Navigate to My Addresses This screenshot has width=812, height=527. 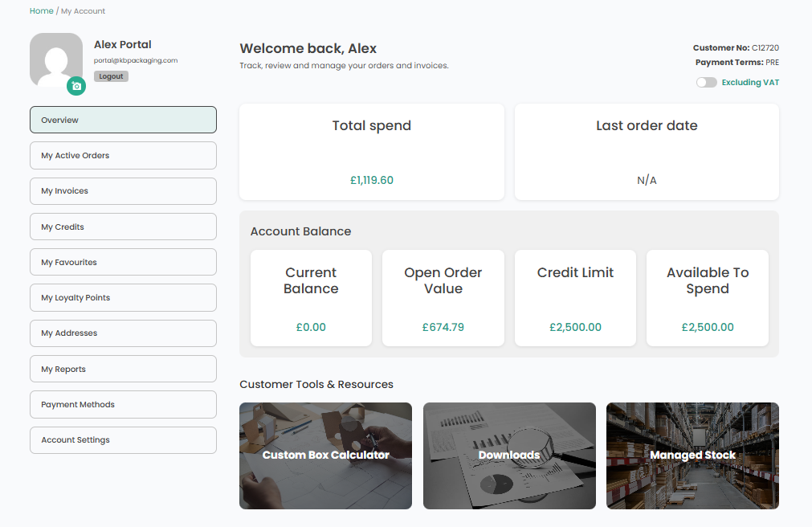[x=123, y=333]
